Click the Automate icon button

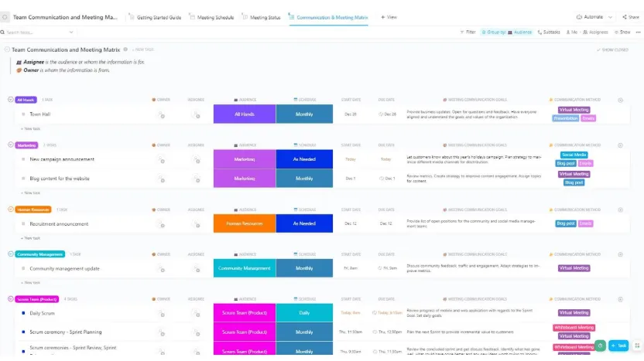pyautogui.click(x=579, y=17)
